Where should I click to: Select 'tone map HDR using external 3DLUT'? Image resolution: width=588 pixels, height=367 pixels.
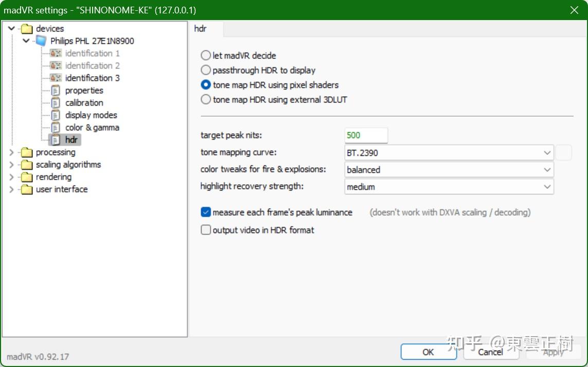(x=205, y=99)
